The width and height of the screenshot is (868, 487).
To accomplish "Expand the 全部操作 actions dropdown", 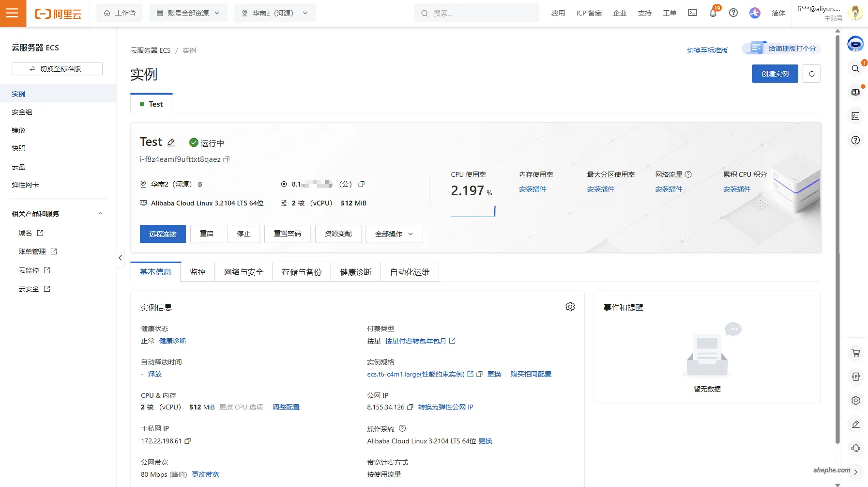I will pyautogui.click(x=394, y=234).
